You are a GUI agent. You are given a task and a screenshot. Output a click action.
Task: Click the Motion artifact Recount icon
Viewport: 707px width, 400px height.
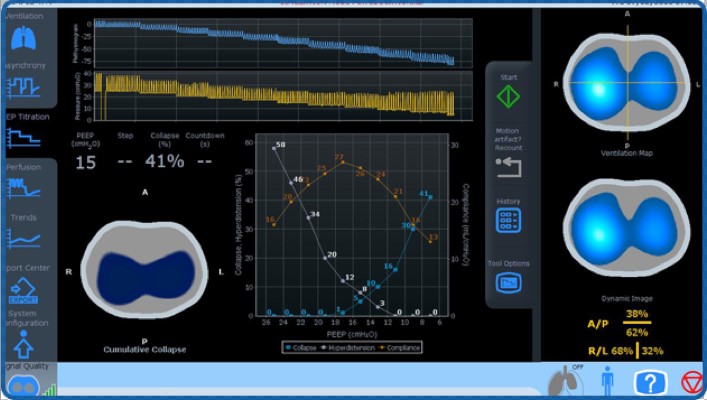coord(508,166)
